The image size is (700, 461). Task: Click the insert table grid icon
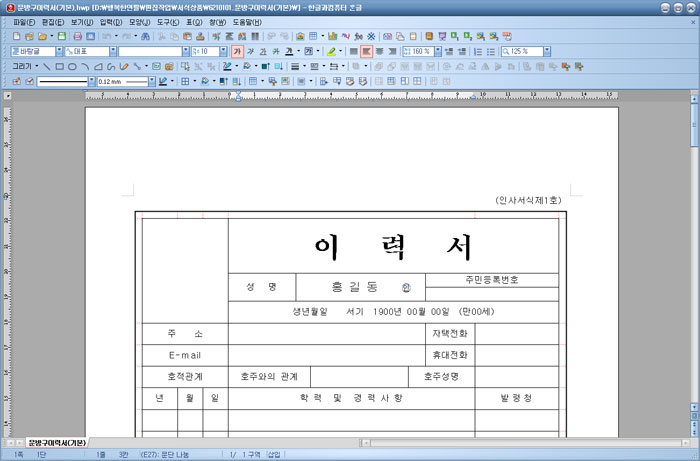point(314,36)
